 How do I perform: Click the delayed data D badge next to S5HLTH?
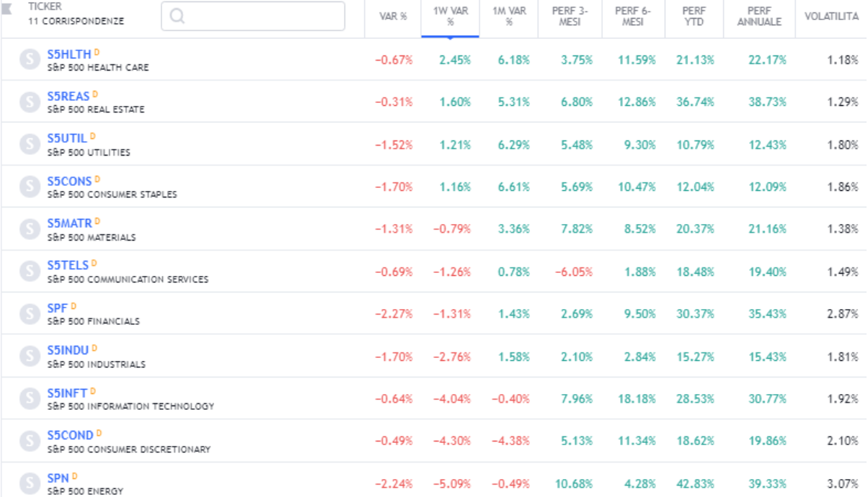coord(97,53)
